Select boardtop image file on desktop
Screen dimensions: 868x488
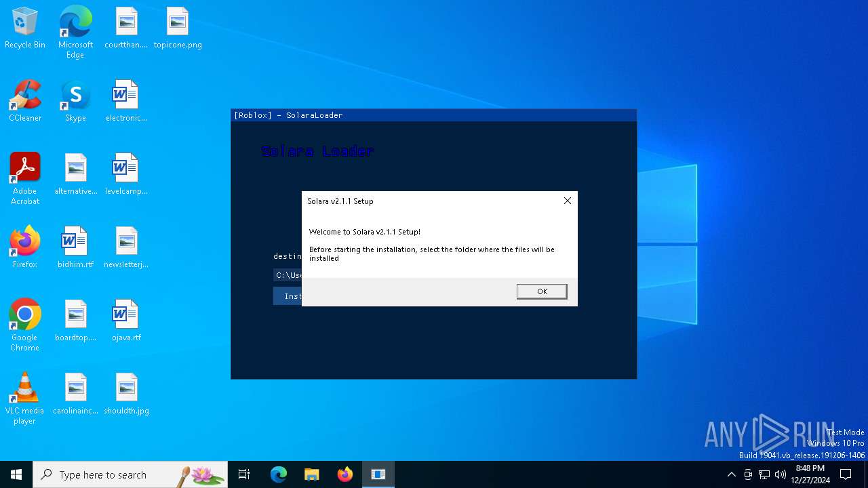(75, 321)
